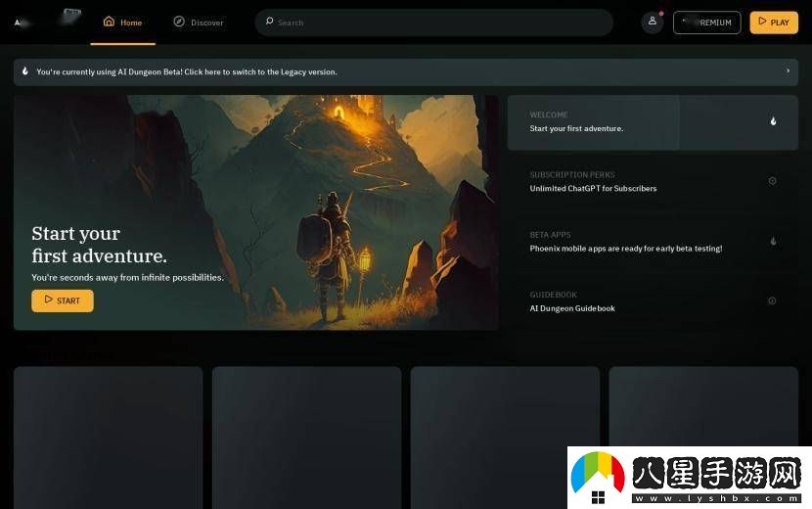This screenshot has height=509, width=812.
Task: Select the first empty scenario card
Action: pyautogui.click(x=108, y=436)
